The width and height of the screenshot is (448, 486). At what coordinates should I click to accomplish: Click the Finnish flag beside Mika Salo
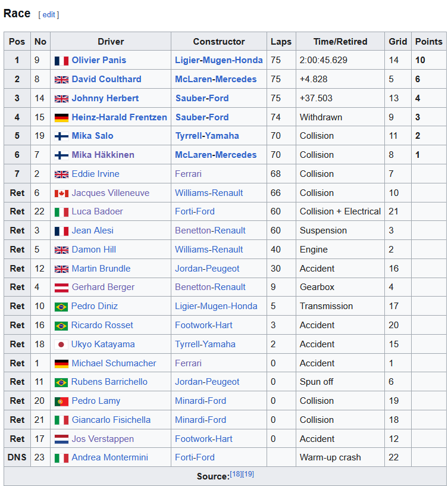[61, 136]
